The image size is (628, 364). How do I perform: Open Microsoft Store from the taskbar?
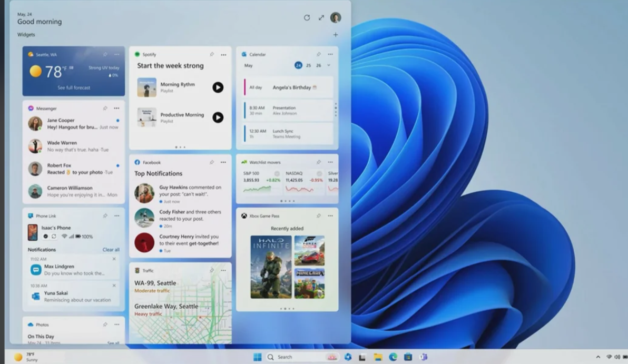pyautogui.click(x=408, y=357)
